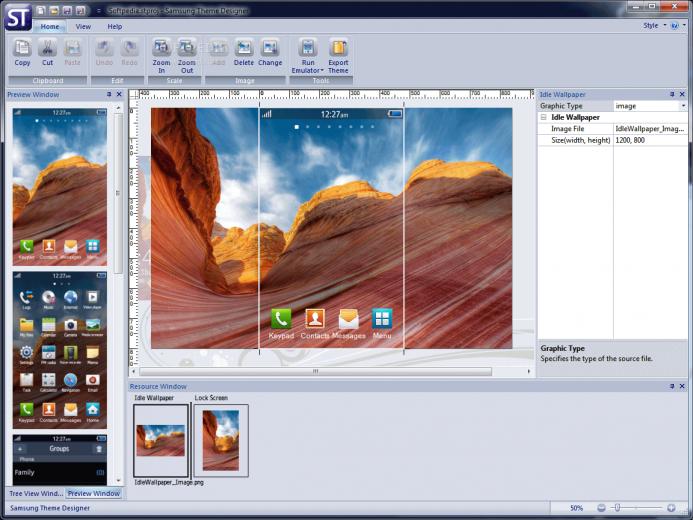Image resolution: width=693 pixels, height=520 pixels.
Task: Open the Help menu tab
Action: click(x=114, y=27)
